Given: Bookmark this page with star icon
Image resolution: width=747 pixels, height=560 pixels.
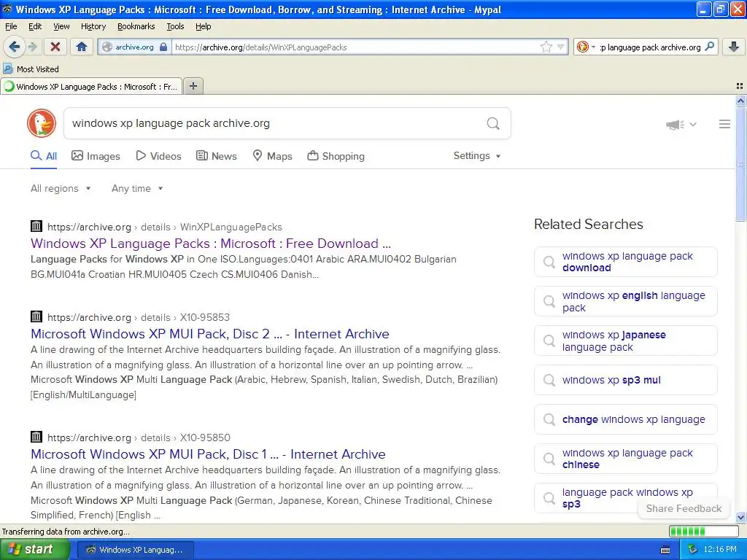Looking at the screenshot, I should point(546,47).
